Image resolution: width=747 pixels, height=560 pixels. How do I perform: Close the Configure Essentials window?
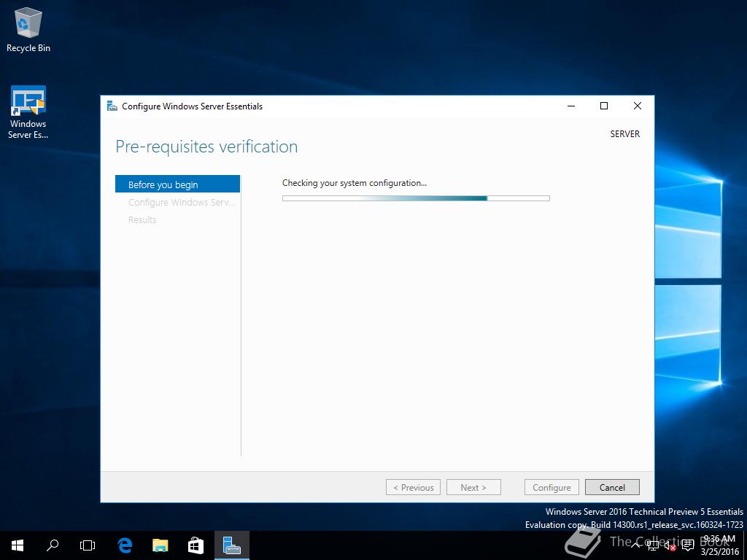point(638,106)
